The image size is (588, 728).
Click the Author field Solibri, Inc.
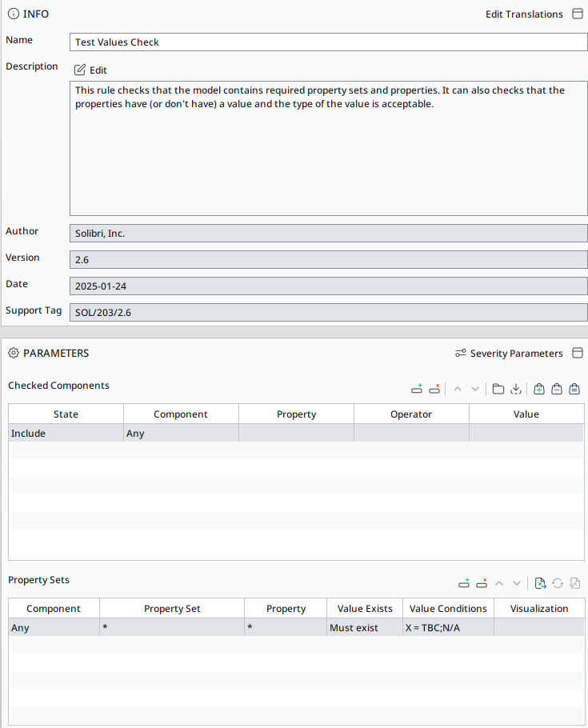coord(328,233)
